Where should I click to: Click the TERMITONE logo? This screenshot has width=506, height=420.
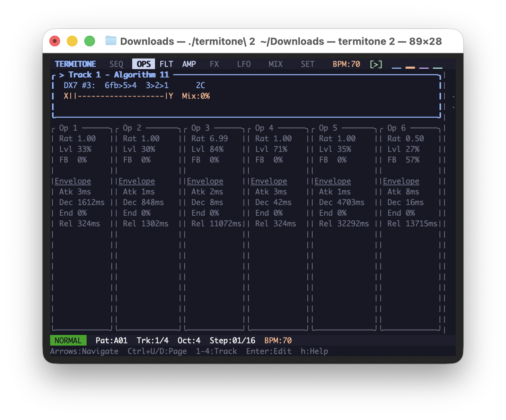click(x=75, y=64)
